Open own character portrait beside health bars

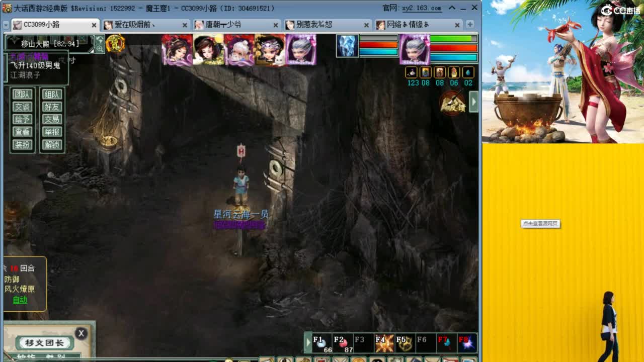(x=415, y=49)
